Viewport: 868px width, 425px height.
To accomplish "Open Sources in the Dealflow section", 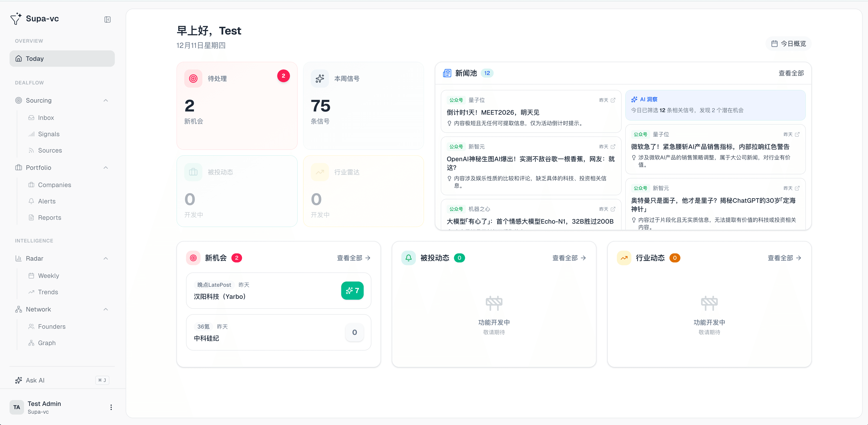I will [x=49, y=150].
